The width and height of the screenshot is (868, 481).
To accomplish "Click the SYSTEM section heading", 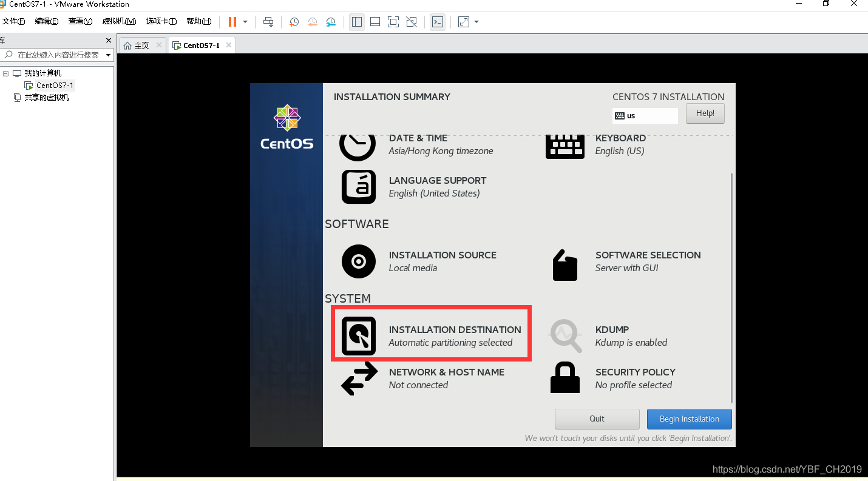I will coord(348,299).
